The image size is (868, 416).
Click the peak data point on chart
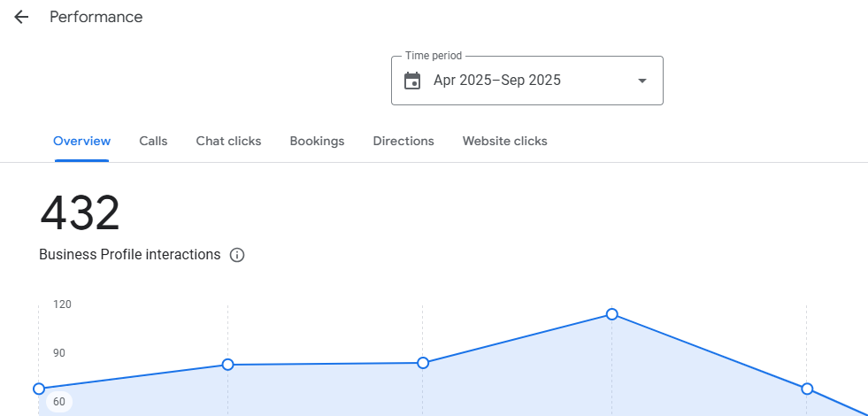(x=611, y=314)
